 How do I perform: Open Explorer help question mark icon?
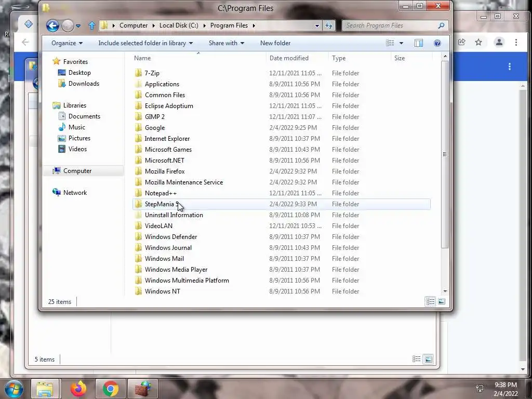[x=437, y=43]
